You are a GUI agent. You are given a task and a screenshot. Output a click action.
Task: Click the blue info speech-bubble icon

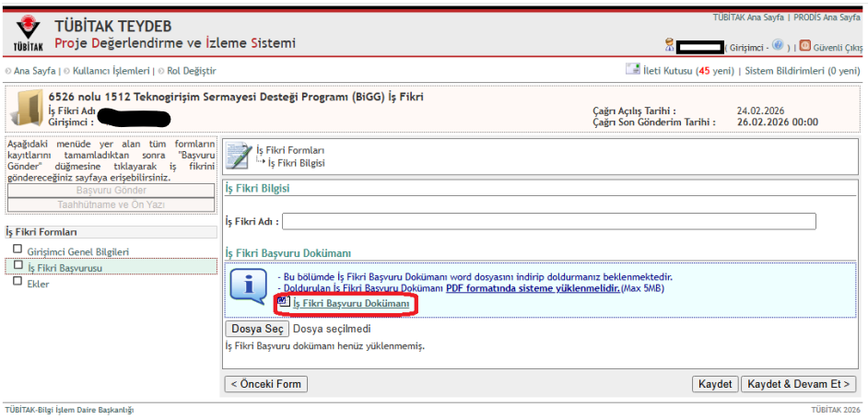pos(248,286)
